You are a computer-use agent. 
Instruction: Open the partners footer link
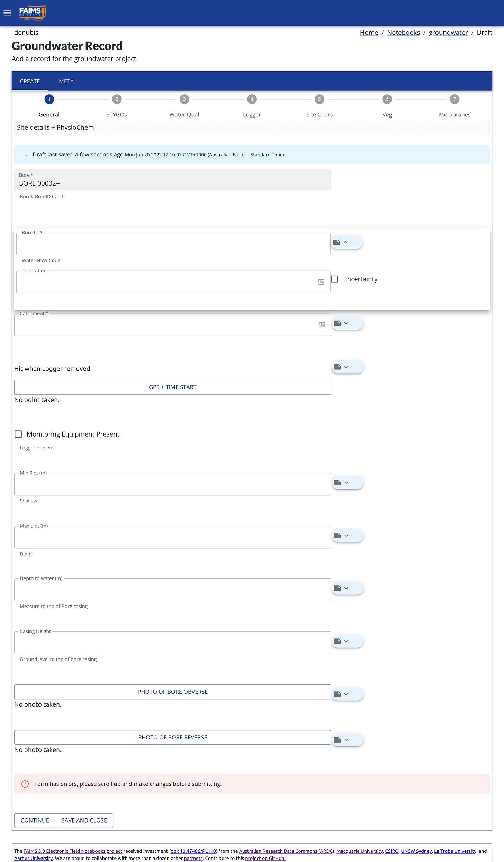193,858
